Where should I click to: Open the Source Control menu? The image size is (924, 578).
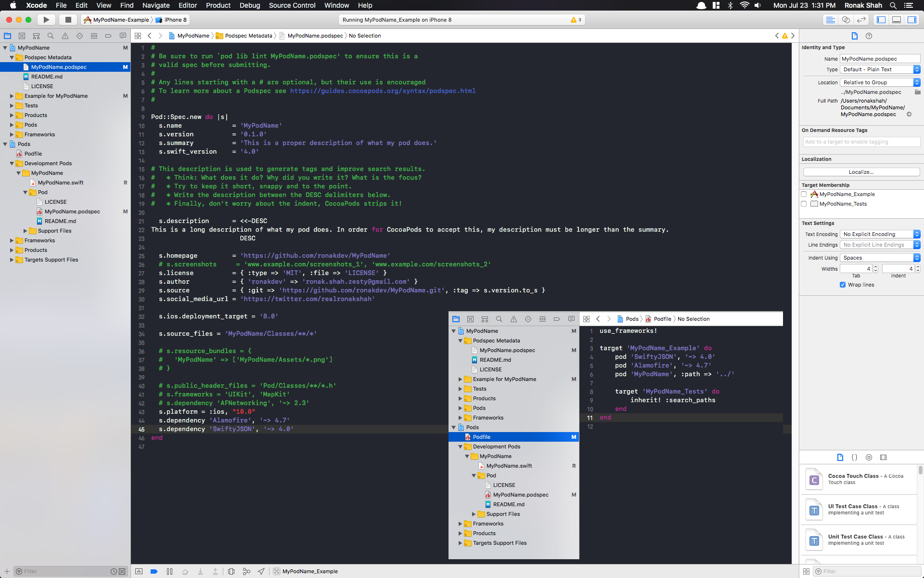(292, 5)
